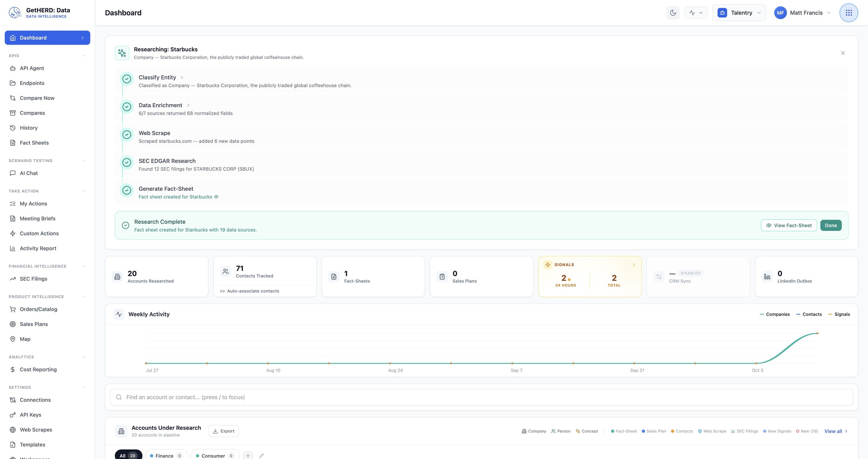
Task: Open Endpoints folder icon
Action: point(13,83)
